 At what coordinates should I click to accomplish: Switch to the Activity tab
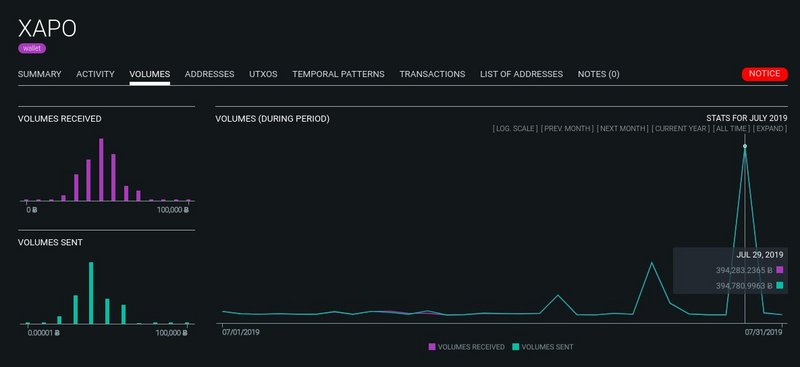tap(95, 74)
